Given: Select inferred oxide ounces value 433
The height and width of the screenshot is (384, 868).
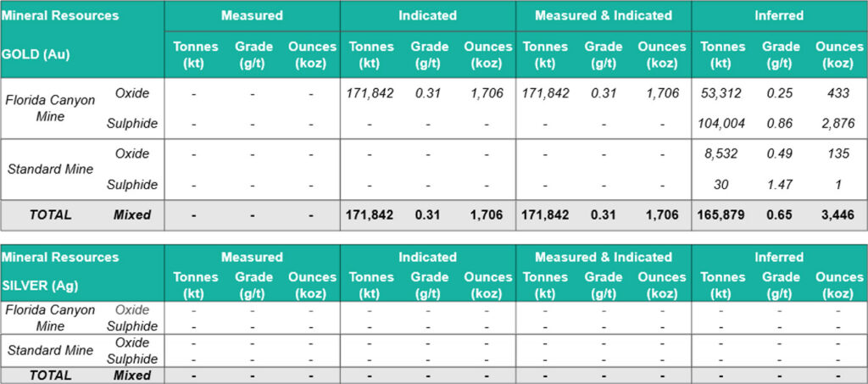Looking at the screenshot, I should (x=839, y=93).
